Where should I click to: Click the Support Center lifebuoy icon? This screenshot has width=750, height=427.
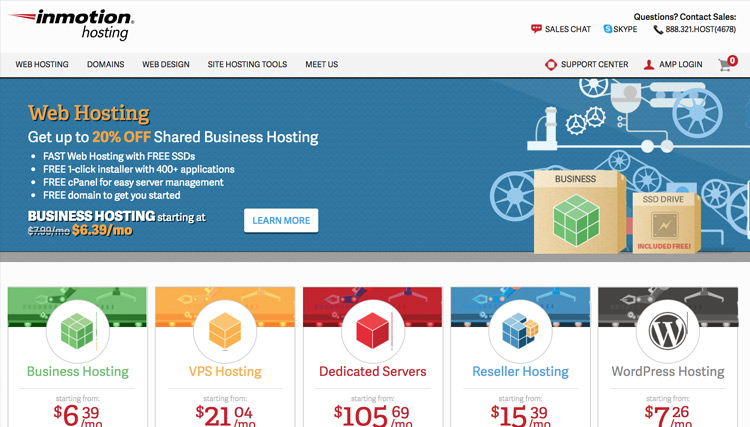tap(551, 65)
